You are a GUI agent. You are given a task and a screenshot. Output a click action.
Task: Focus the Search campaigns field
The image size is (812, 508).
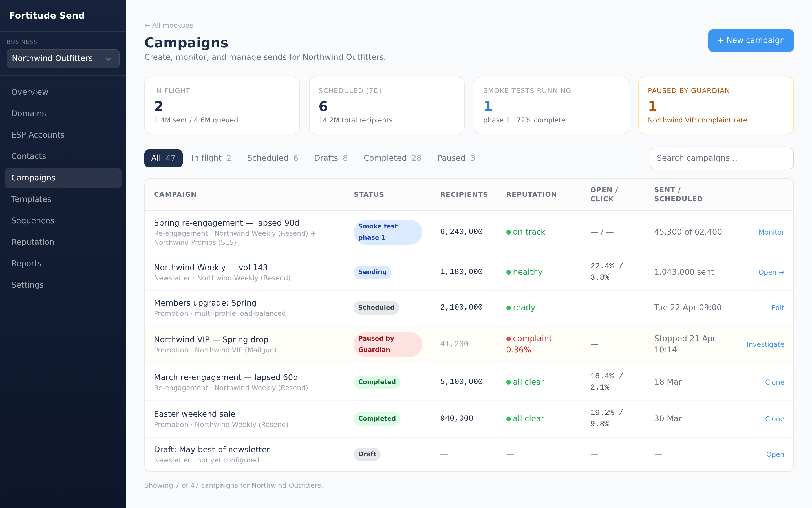click(x=721, y=158)
